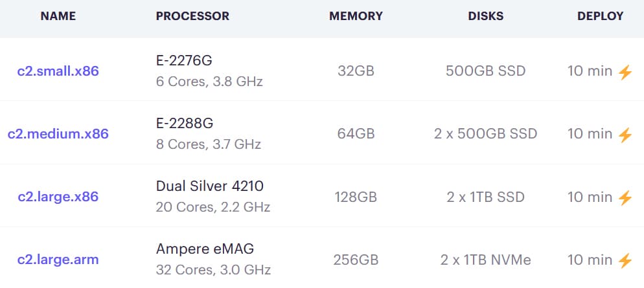
Task: Click lightning bolt icon in c2.large.x86 row
Action: click(625, 198)
